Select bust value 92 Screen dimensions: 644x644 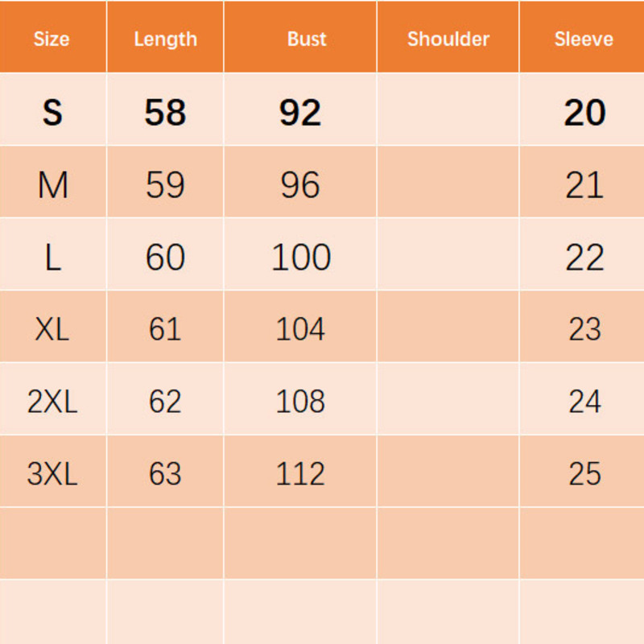point(300,113)
